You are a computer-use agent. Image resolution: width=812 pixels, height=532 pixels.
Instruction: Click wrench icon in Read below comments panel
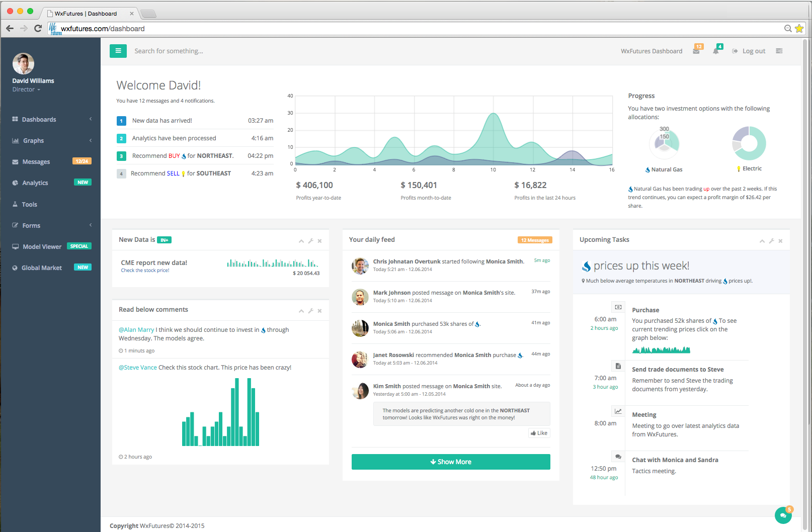tap(310, 311)
